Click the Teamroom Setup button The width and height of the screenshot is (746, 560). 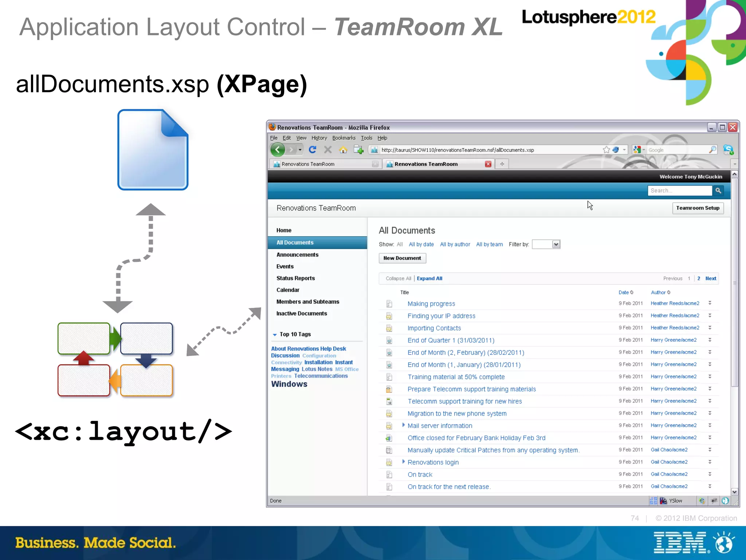[698, 208]
